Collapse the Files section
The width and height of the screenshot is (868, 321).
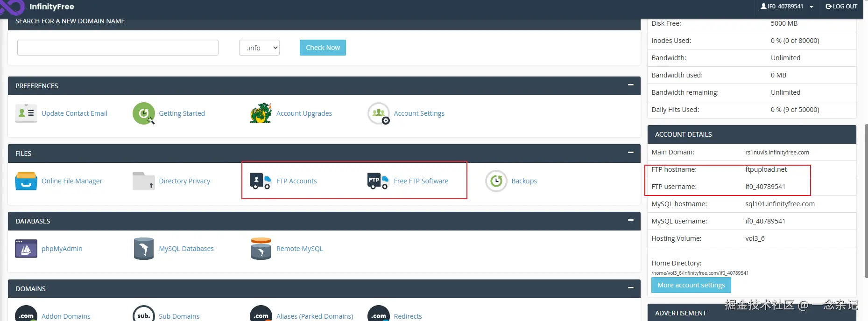pos(631,153)
